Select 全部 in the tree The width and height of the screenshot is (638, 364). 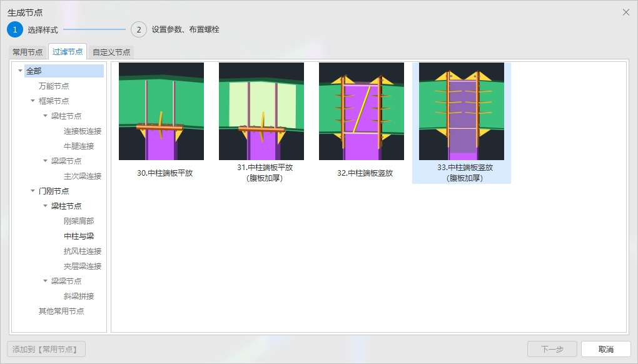[64, 71]
